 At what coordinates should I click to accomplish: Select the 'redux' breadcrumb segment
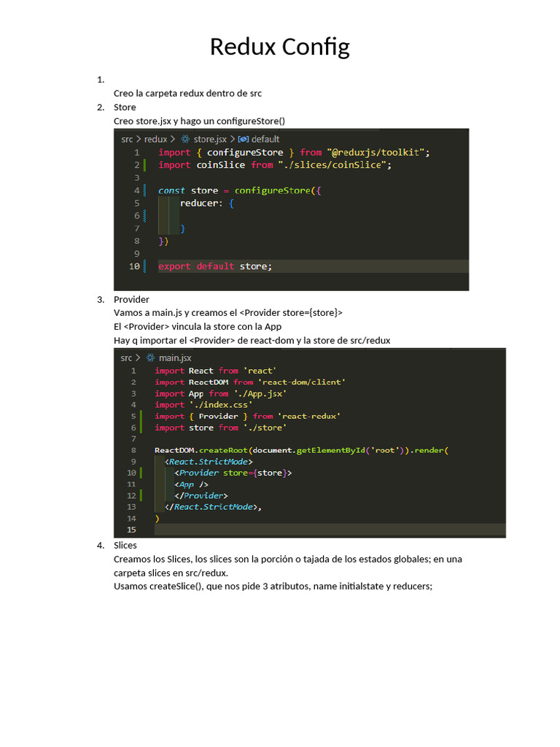[x=156, y=139]
